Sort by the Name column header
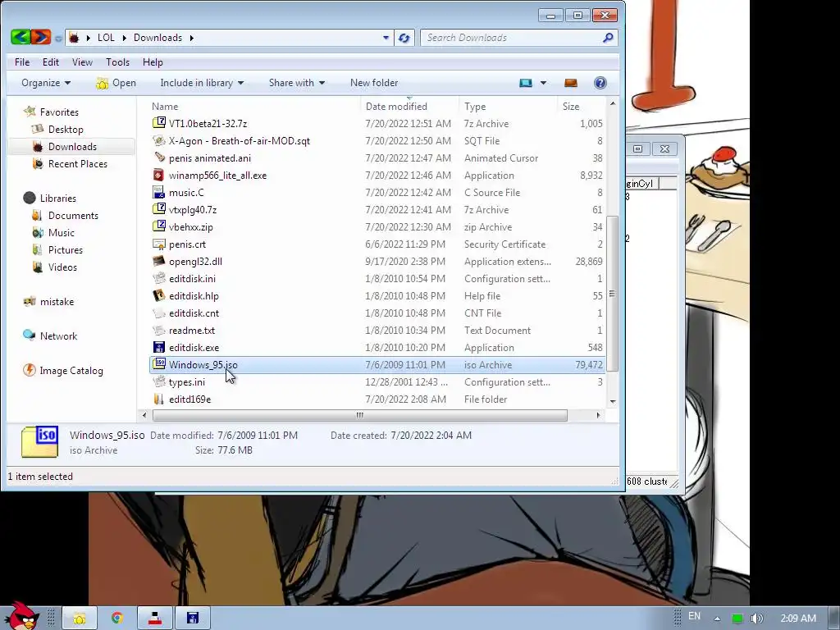 [165, 106]
